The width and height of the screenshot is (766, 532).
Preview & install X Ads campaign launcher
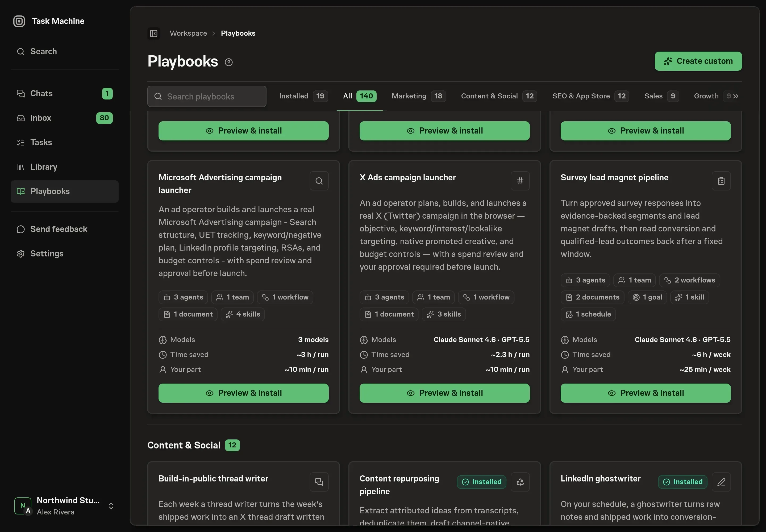coord(444,393)
